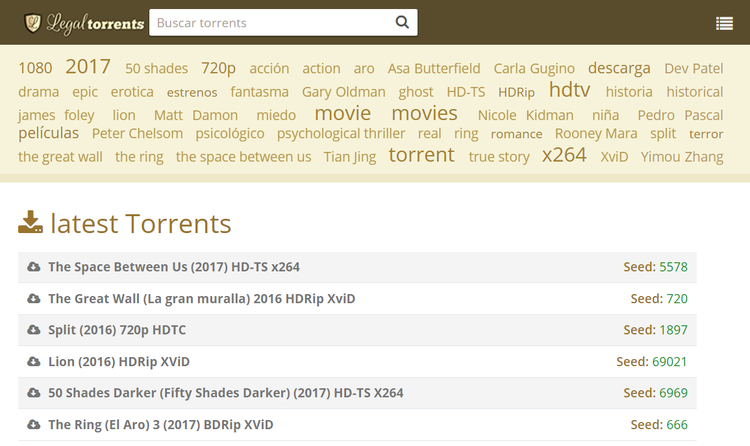Screen dimensions: 750x446
Task: Select the hdtv tag
Action: (570, 90)
